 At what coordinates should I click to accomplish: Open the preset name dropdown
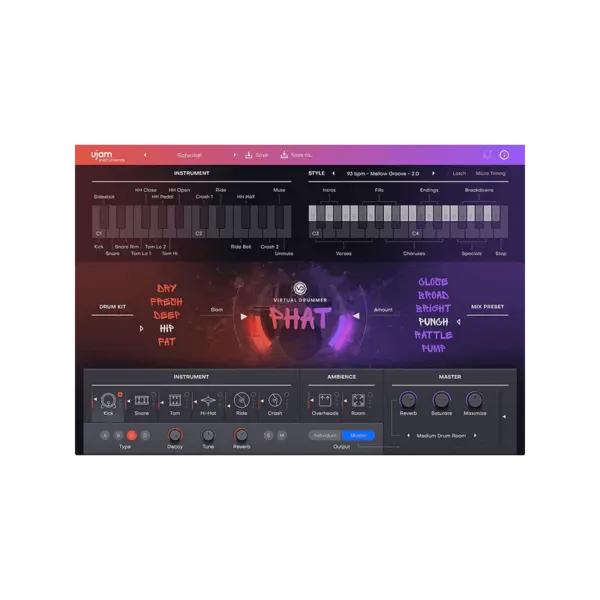click(x=189, y=155)
